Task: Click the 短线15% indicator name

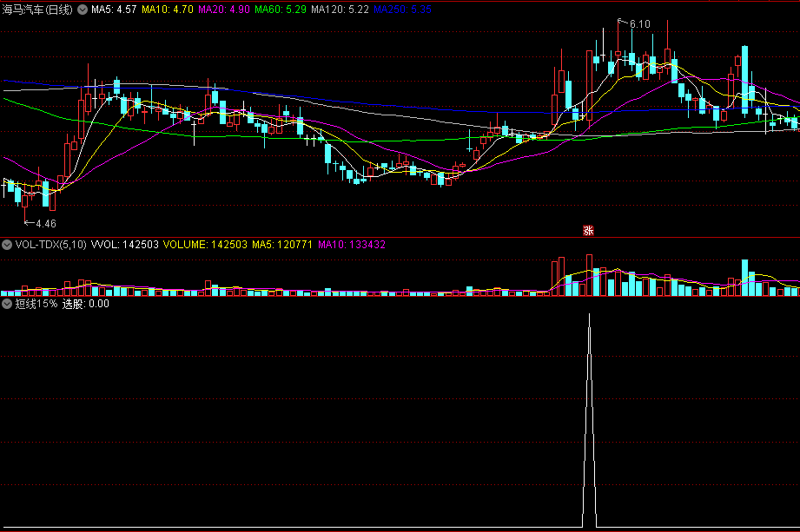Action: 36,305
